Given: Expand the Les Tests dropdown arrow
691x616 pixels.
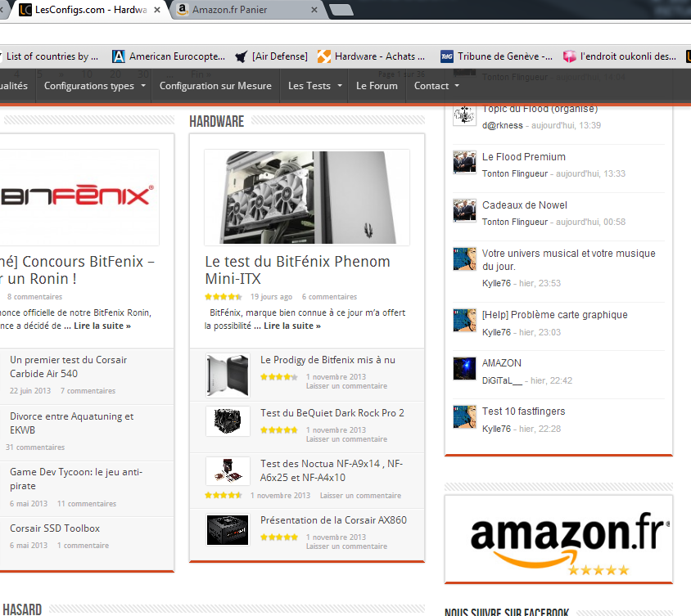Looking at the screenshot, I should [340, 85].
